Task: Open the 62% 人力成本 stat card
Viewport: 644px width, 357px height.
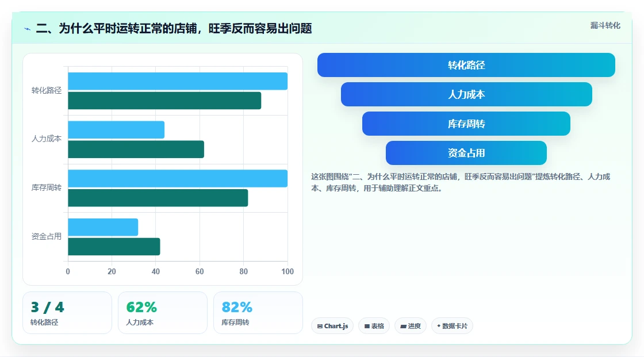Action: [163, 313]
